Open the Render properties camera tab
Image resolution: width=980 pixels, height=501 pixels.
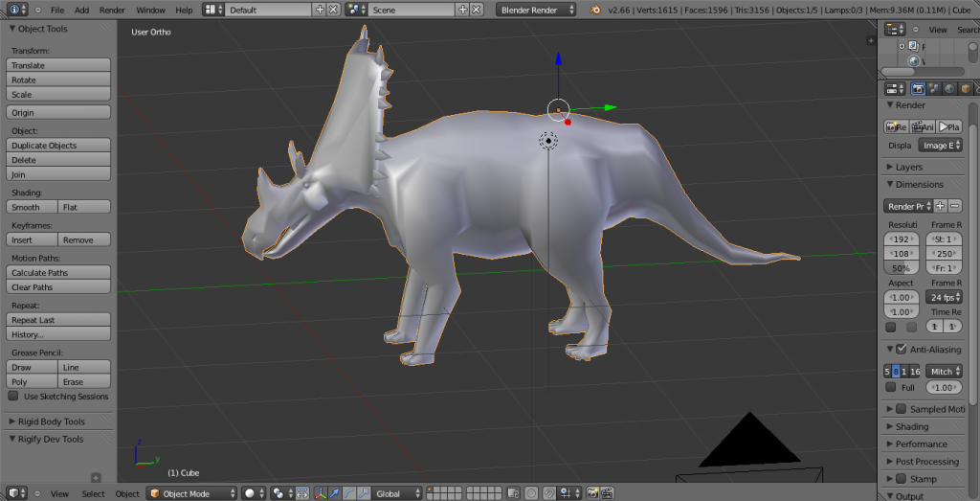pos(918,88)
